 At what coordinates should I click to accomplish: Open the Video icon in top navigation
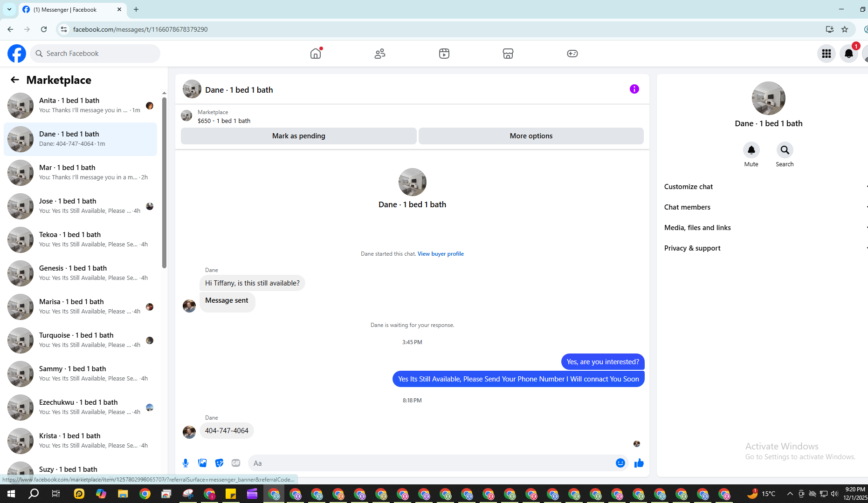(x=444, y=54)
